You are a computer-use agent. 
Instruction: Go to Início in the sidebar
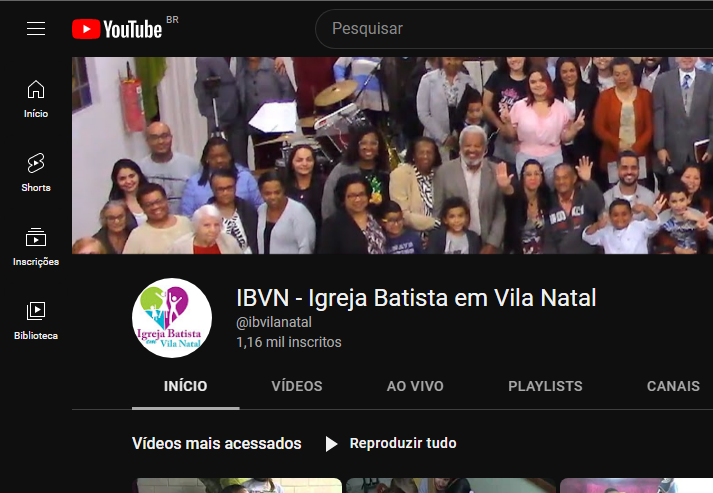(x=36, y=99)
